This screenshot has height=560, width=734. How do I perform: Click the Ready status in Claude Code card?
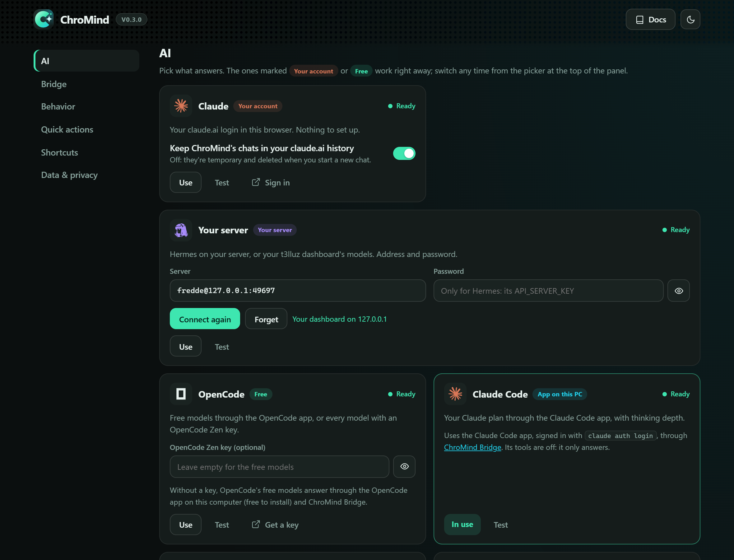(676, 394)
